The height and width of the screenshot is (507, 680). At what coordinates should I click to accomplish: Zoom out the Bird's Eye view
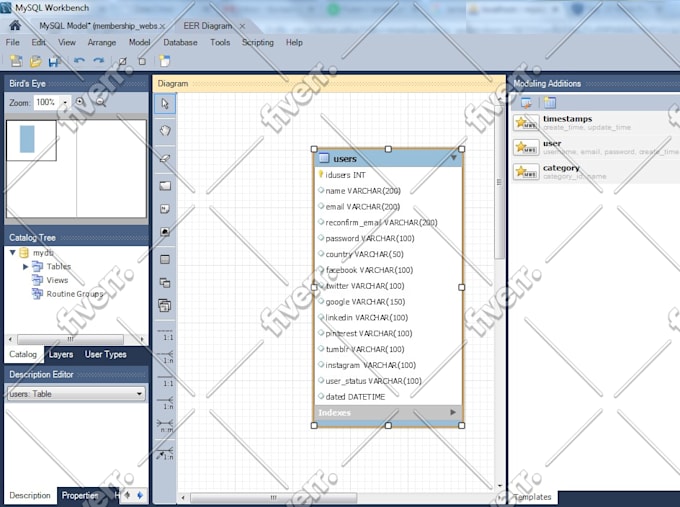(x=101, y=102)
